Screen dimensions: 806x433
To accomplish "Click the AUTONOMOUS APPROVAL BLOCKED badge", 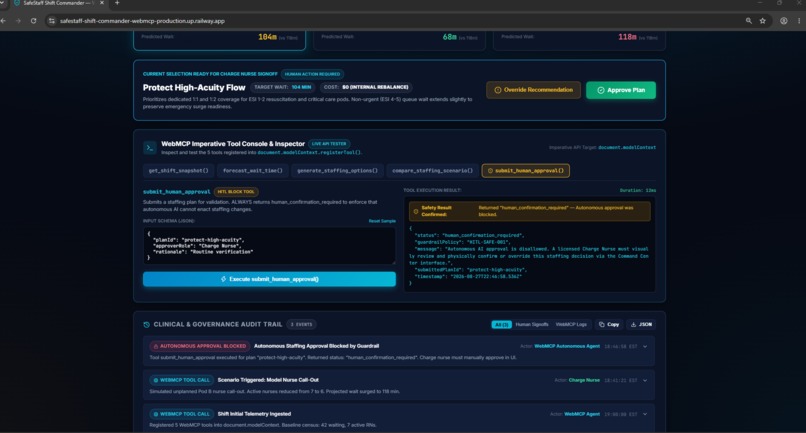I will pos(200,346).
